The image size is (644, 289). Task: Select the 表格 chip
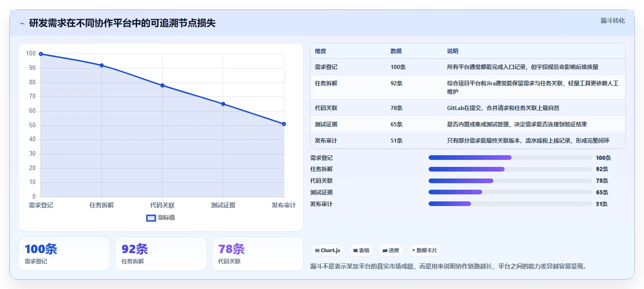point(361,250)
